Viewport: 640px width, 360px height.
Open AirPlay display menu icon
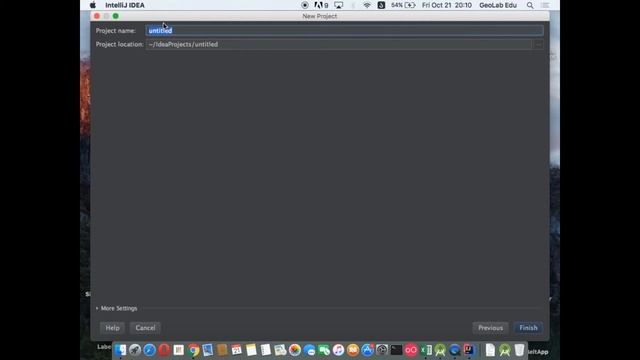point(338,5)
